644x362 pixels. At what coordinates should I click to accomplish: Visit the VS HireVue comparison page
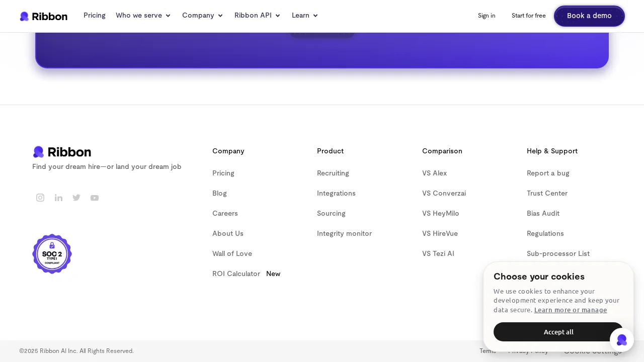[440, 233]
